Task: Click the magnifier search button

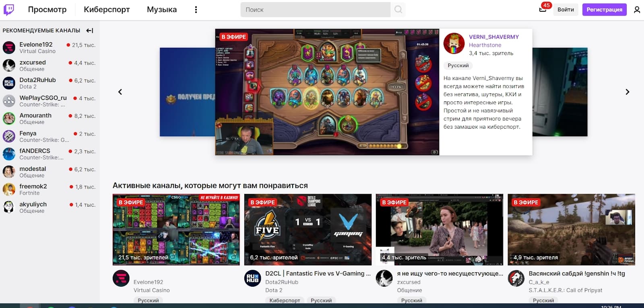Action: pos(398,10)
